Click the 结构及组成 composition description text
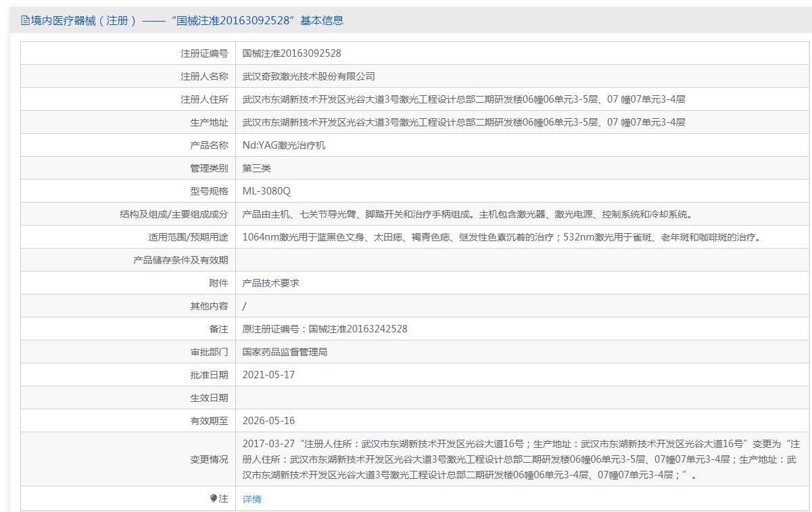Image resolution: width=812 pixels, height=512 pixels. [x=467, y=214]
